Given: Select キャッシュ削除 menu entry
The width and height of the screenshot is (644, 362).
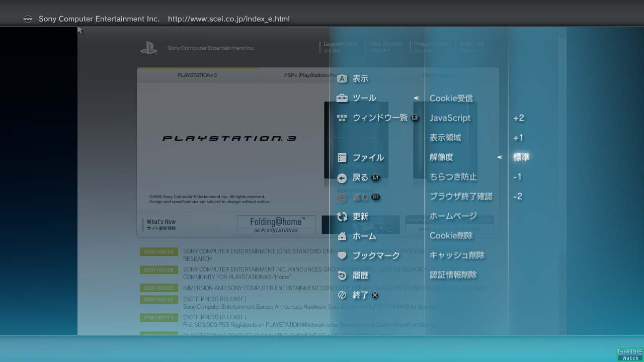Looking at the screenshot, I should pyautogui.click(x=457, y=255).
